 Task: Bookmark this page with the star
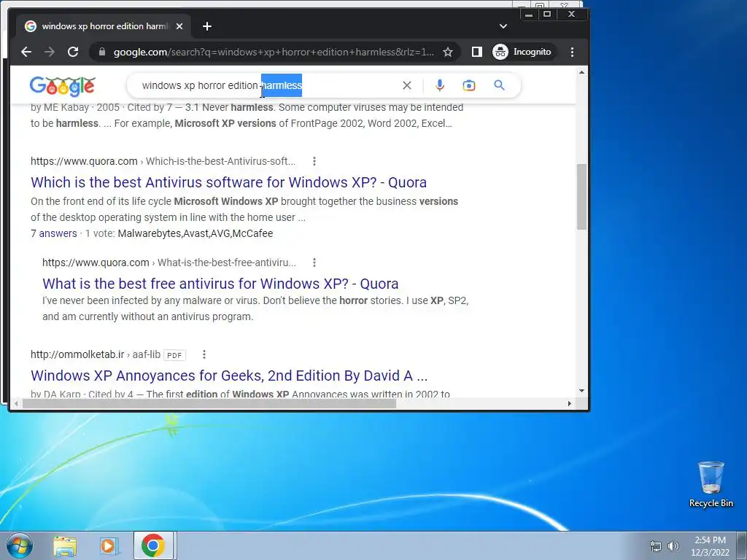point(448,52)
